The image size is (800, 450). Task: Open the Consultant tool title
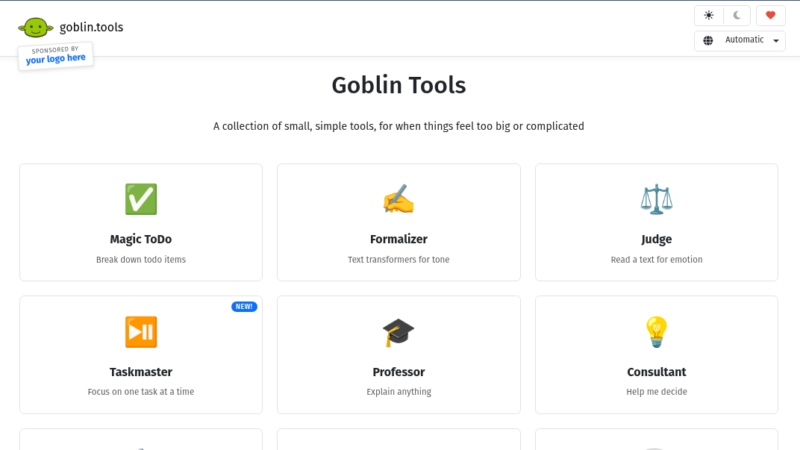point(656,372)
